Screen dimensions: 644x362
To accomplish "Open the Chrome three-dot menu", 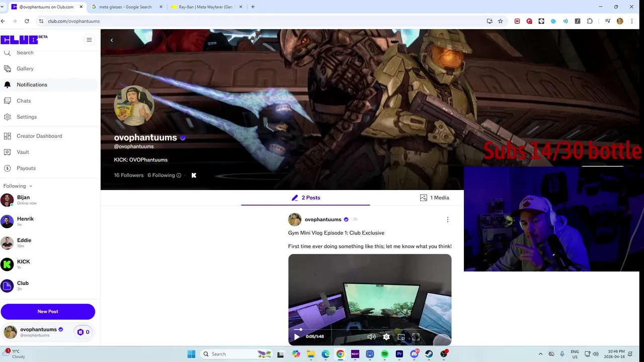I will [x=632, y=21].
